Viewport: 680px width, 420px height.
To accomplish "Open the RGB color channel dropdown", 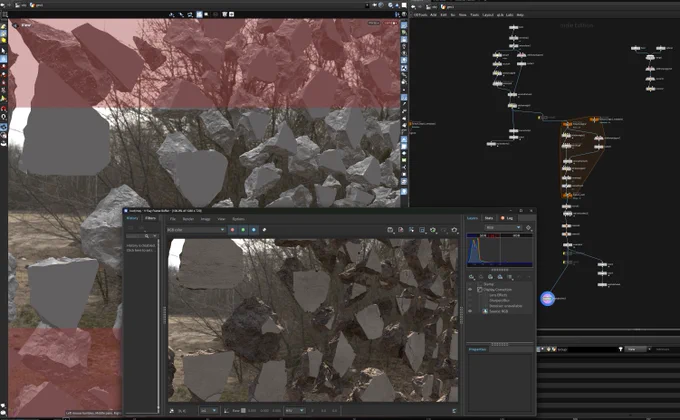I will (x=196, y=230).
